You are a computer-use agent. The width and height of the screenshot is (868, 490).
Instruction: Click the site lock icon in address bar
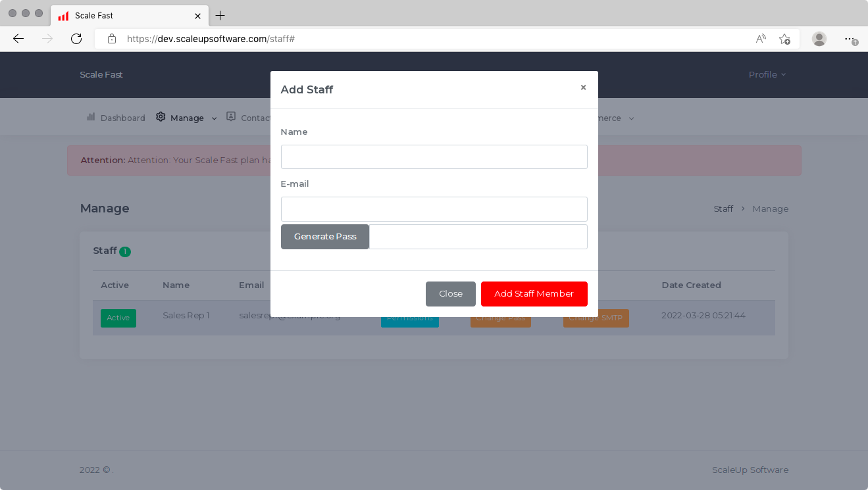[x=112, y=39]
